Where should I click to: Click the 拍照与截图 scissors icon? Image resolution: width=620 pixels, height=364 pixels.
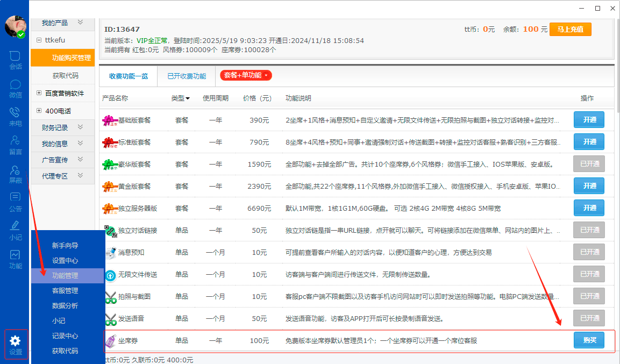pos(111,297)
